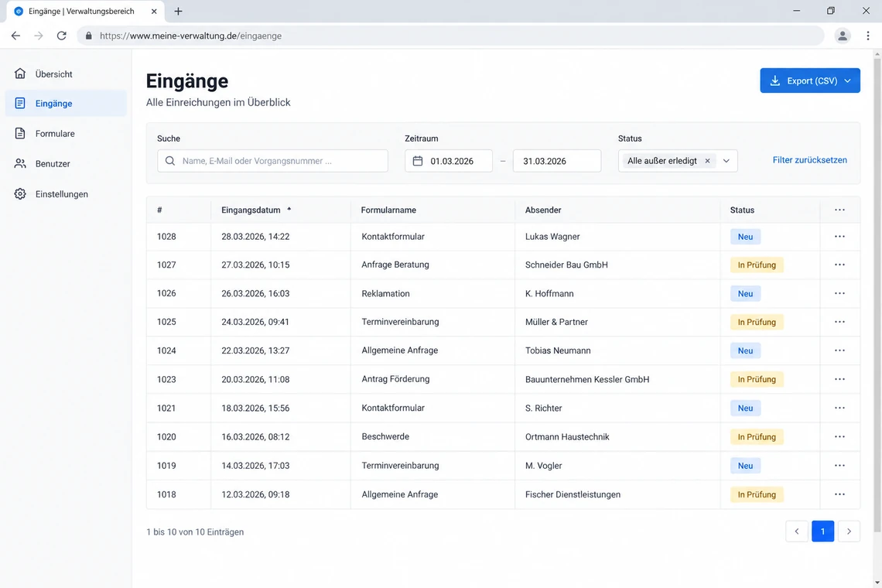Open a new browser tab
This screenshot has height=588, width=882.
click(178, 12)
